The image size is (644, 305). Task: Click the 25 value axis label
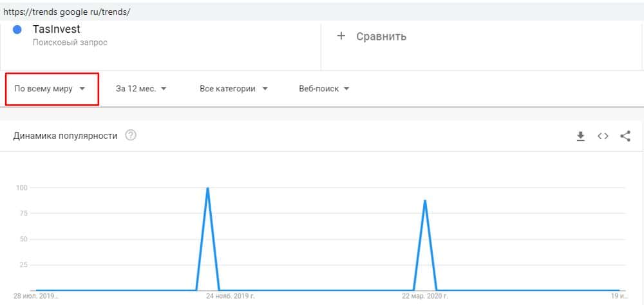(23, 264)
